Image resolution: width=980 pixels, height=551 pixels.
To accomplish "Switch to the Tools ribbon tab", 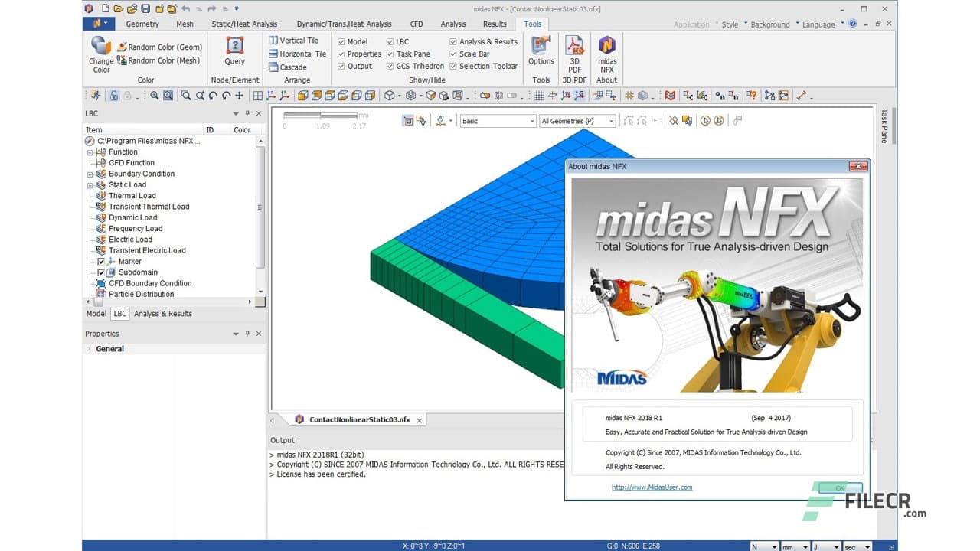I will tap(532, 24).
